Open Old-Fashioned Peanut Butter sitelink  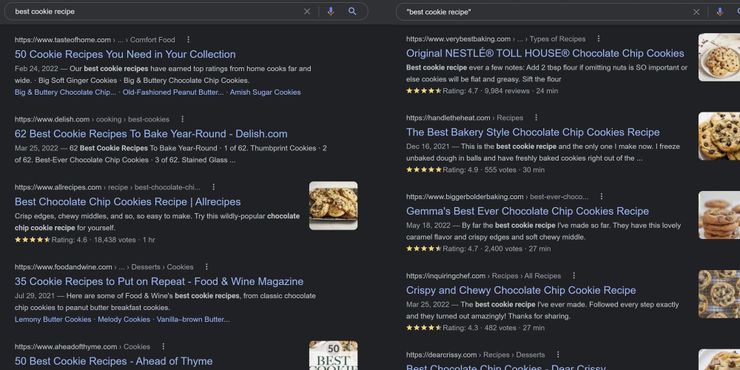click(173, 92)
